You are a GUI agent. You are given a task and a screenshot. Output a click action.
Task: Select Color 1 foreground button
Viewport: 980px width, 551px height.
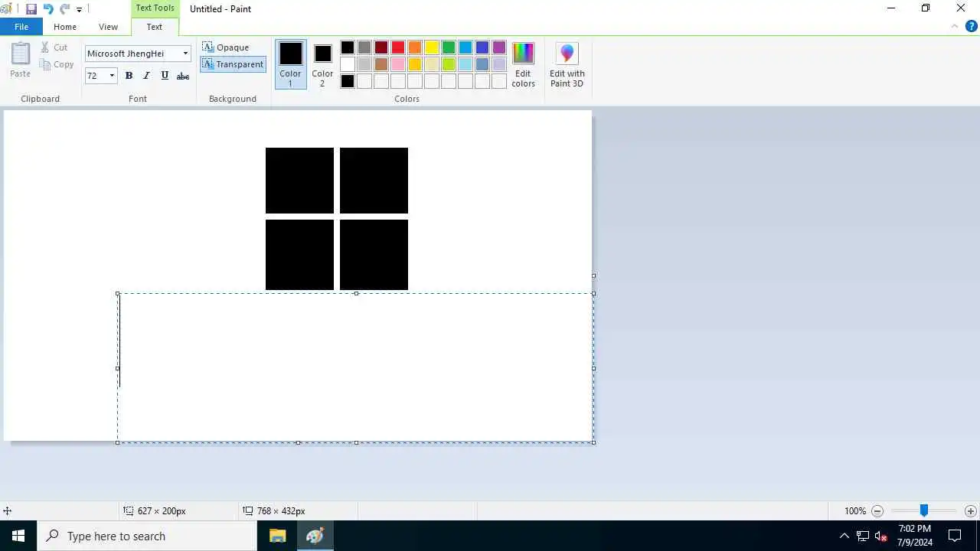291,64
